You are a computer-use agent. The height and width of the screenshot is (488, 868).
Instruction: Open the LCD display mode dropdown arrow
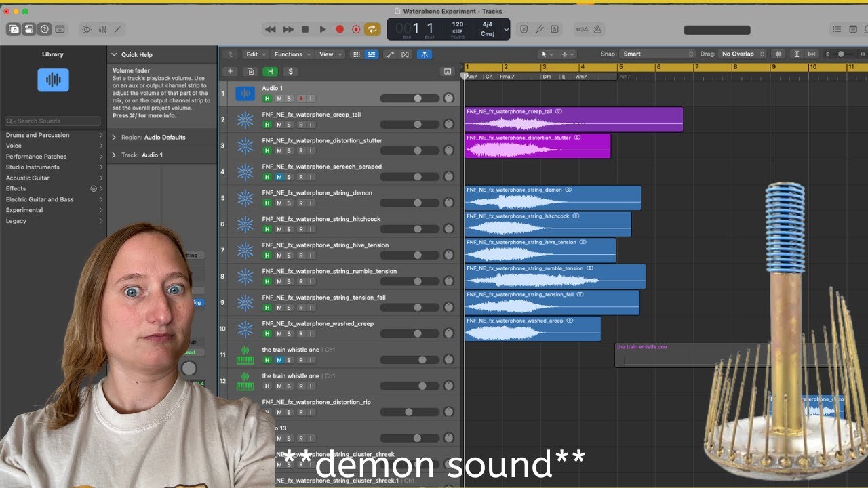tap(506, 29)
